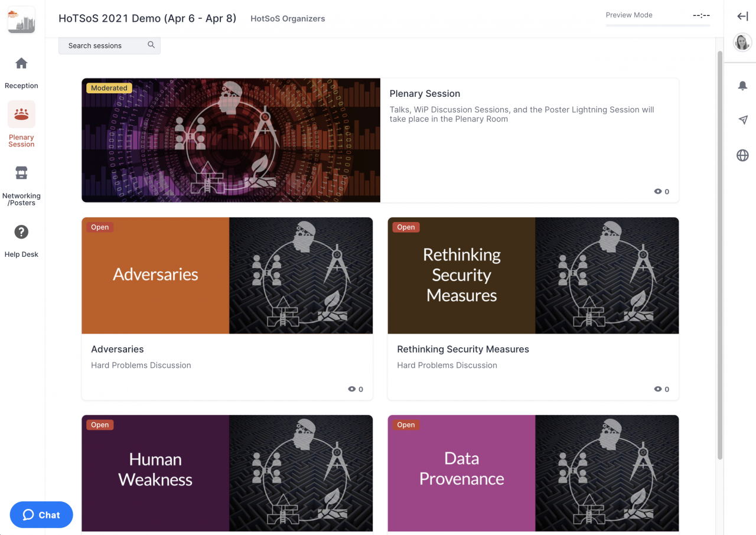Open the Help Desk question icon
The height and width of the screenshot is (535, 756).
point(21,232)
